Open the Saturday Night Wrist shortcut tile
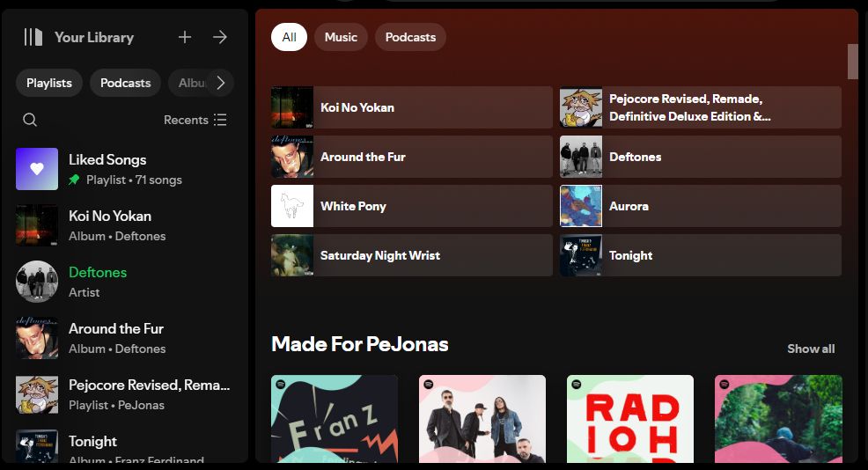 click(412, 255)
